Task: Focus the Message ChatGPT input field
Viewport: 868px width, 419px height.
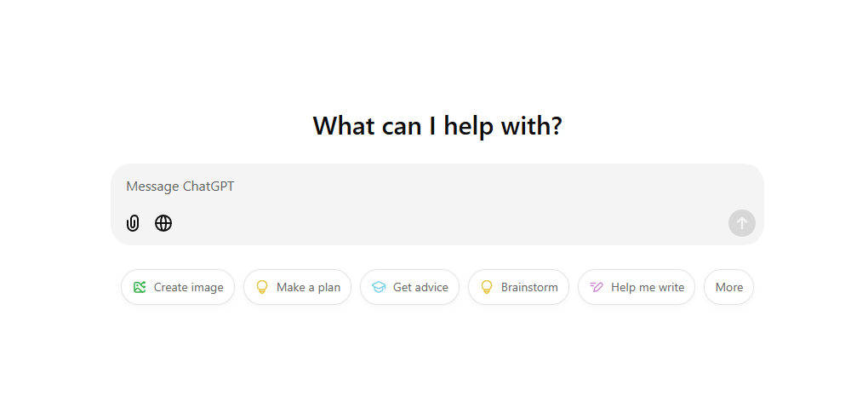Action: click(x=437, y=187)
